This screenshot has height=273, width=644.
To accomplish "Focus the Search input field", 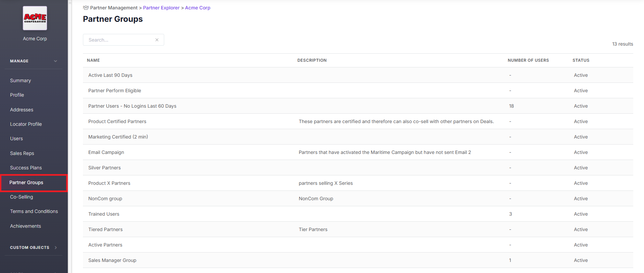I will pos(119,40).
